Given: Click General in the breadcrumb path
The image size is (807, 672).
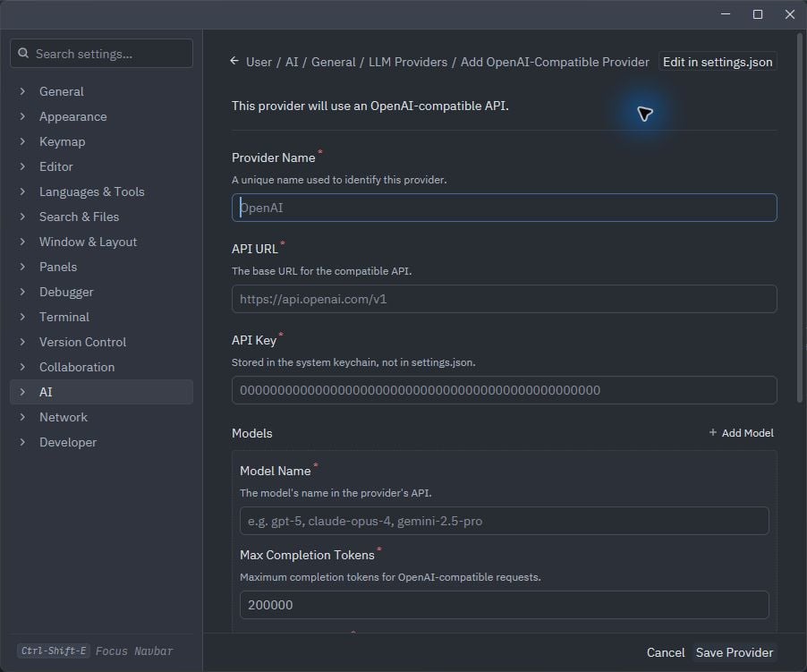Looking at the screenshot, I should click(333, 62).
